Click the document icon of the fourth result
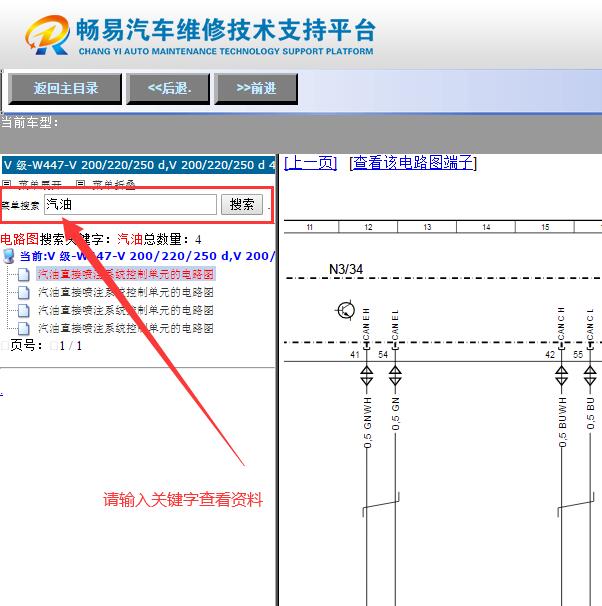 click(23, 329)
